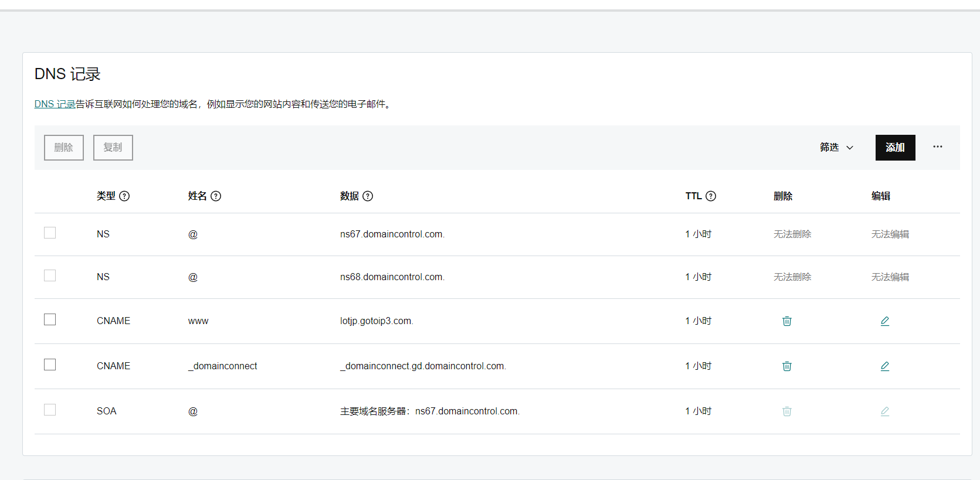The image size is (980, 480).
Task: Click the help icon next to 类型
Action: (124, 196)
